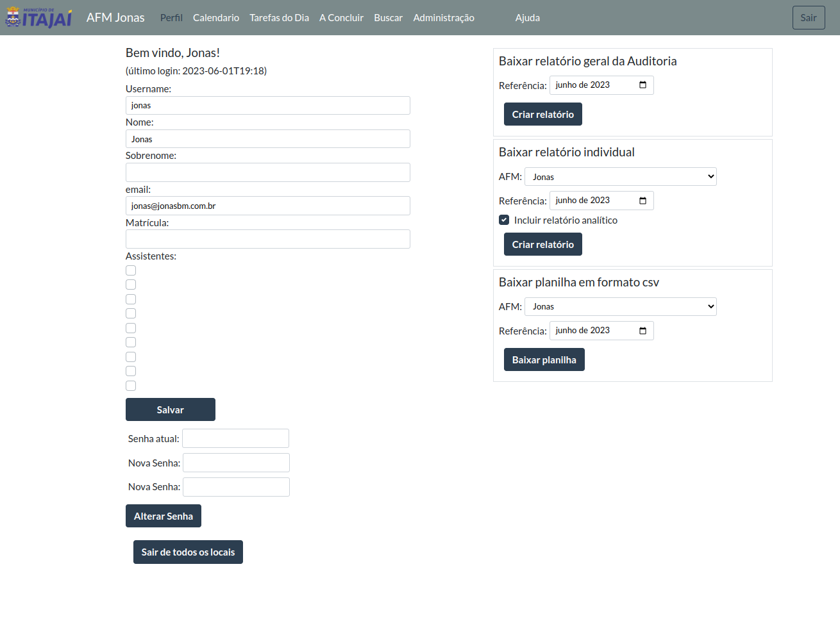The width and height of the screenshot is (840, 619).
Task: Focus the Matrícula input field
Action: point(268,239)
